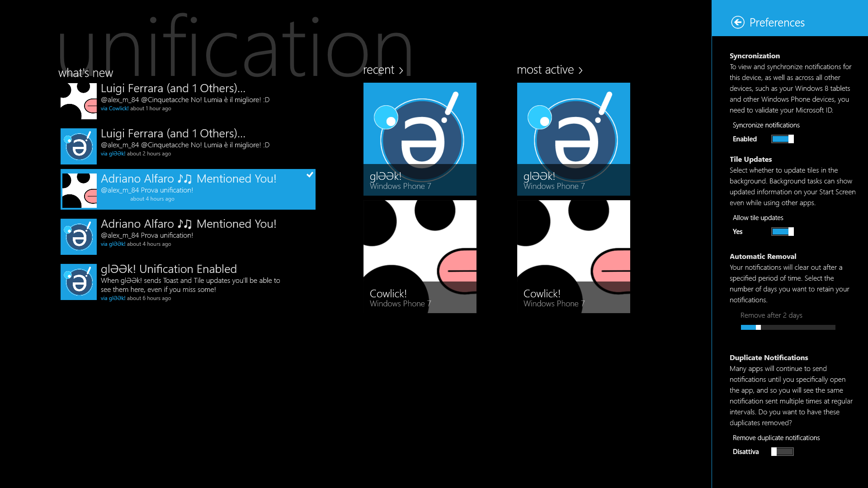Viewport: 868px width, 488px height.
Task: Click 'via gleek!' link about 2 hours ago
Action: click(113, 154)
